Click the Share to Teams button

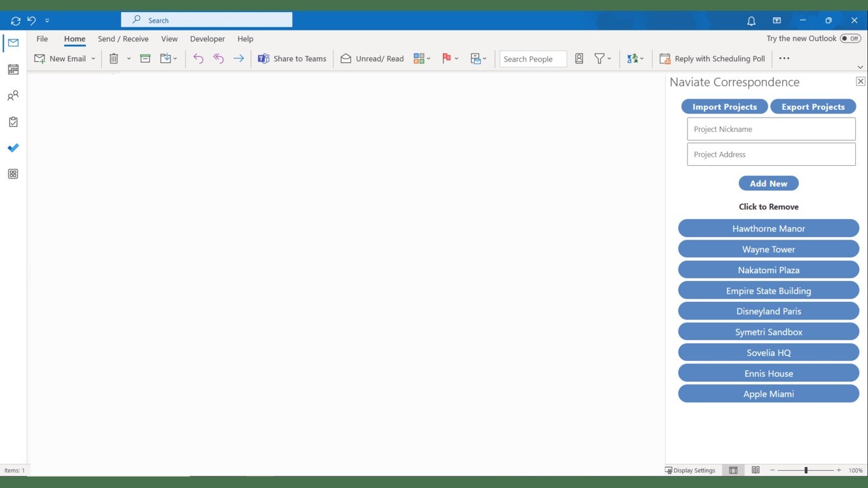292,58
